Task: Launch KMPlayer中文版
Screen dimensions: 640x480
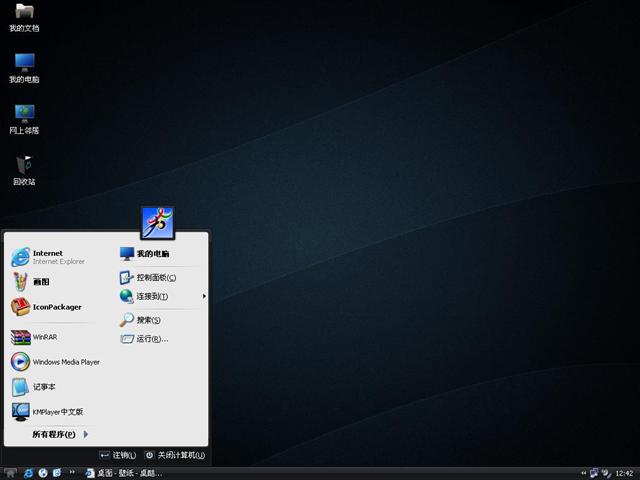Action: click(57, 411)
